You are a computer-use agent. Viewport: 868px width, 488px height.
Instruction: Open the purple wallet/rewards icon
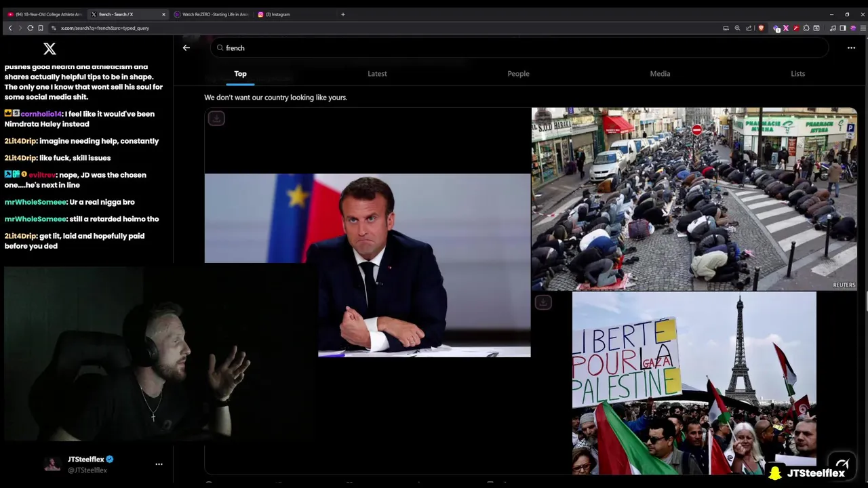click(x=853, y=28)
